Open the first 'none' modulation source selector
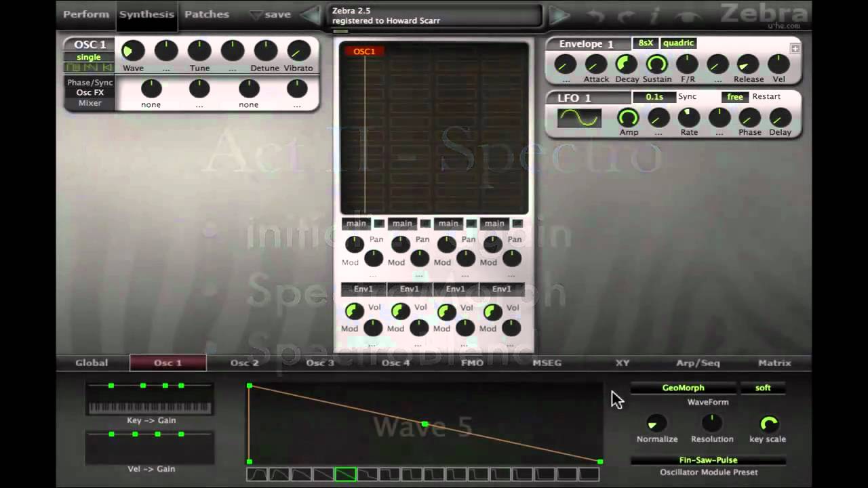The image size is (868, 488). [151, 105]
